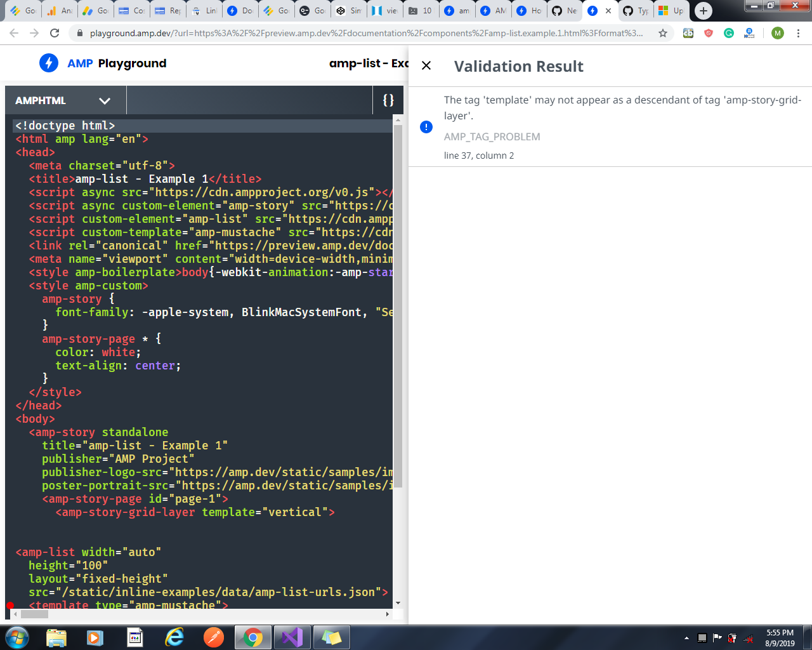This screenshot has width=812, height=650.
Task: Click the 'line 37, column 2' error location
Action: [479, 155]
